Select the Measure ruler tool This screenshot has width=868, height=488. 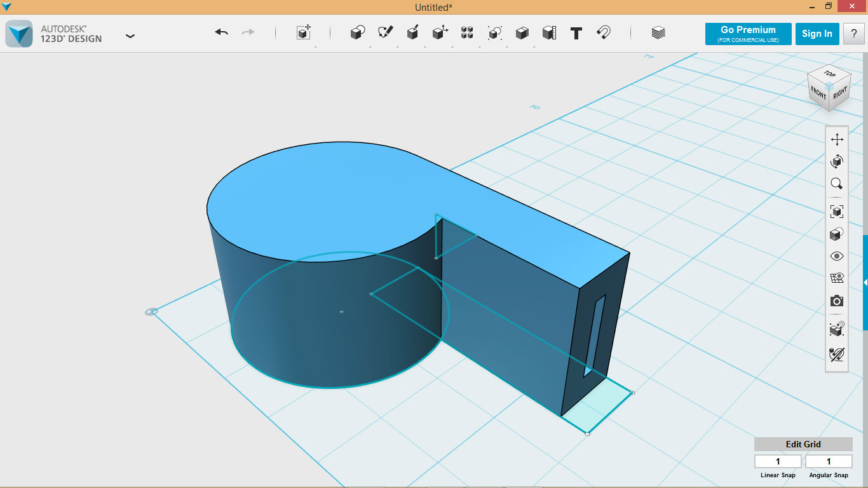549,32
